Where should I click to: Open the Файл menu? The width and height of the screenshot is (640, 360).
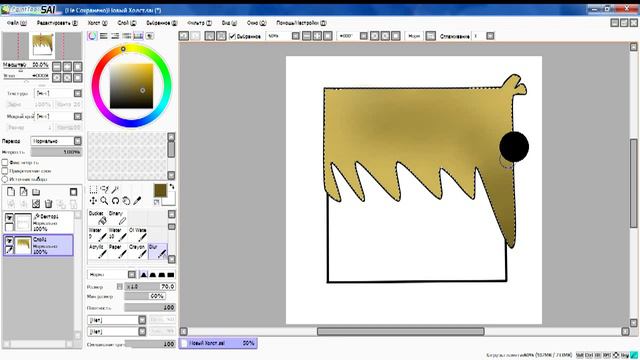point(17,23)
